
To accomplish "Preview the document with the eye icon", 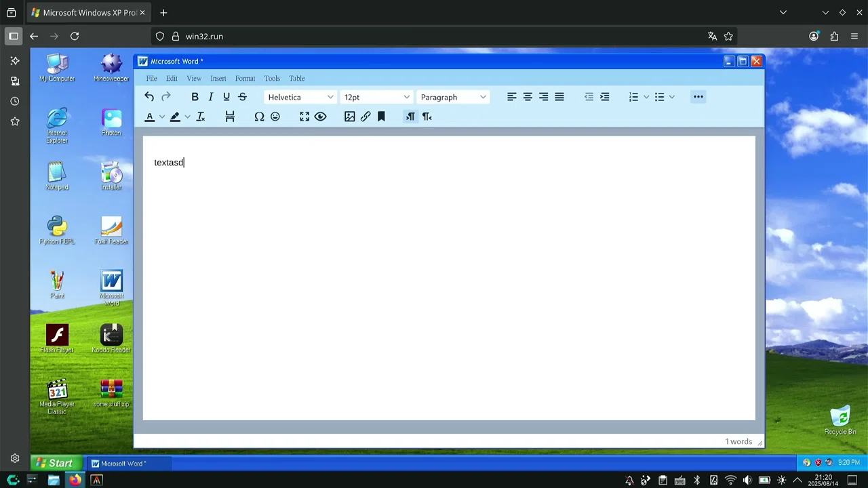I will coord(321,117).
